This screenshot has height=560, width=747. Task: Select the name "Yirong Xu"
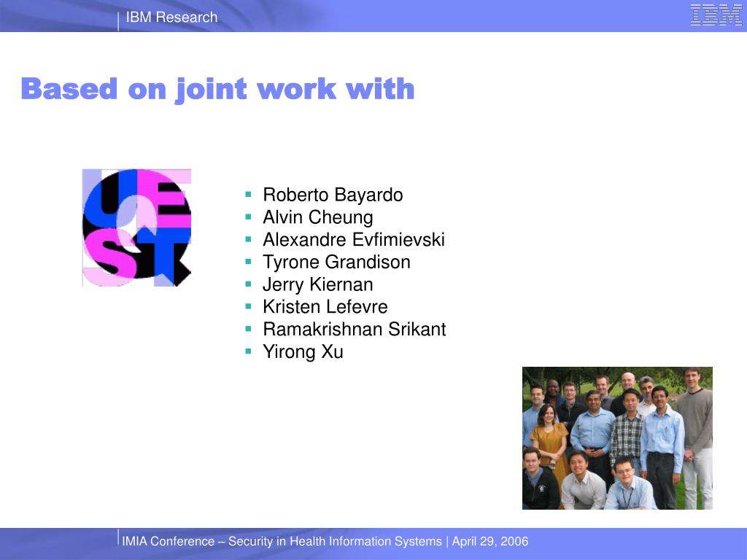click(x=303, y=352)
